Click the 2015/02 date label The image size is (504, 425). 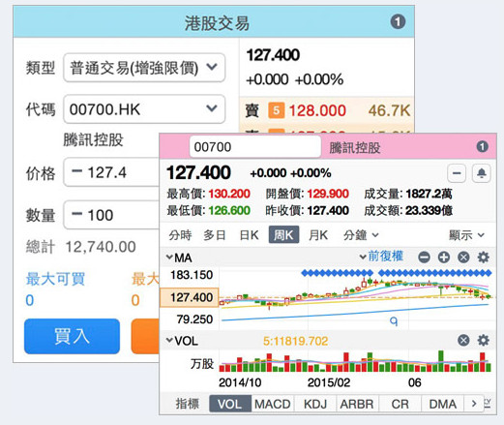pos(329,382)
